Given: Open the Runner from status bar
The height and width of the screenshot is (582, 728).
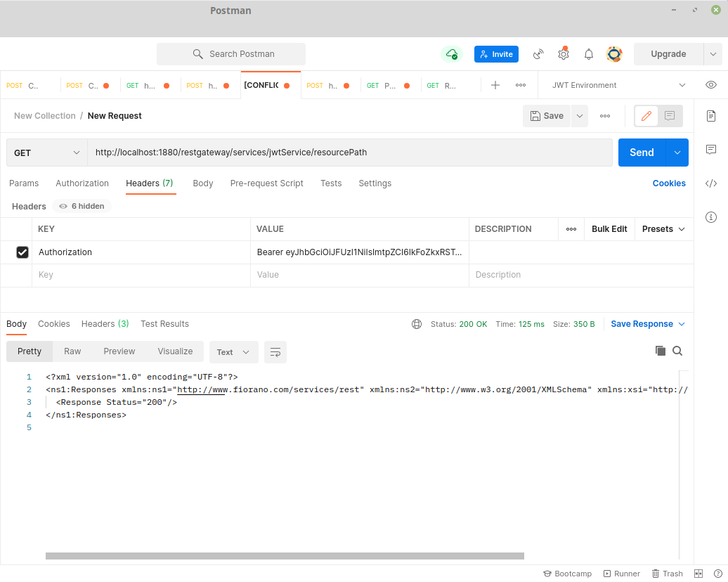Looking at the screenshot, I should [622, 574].
